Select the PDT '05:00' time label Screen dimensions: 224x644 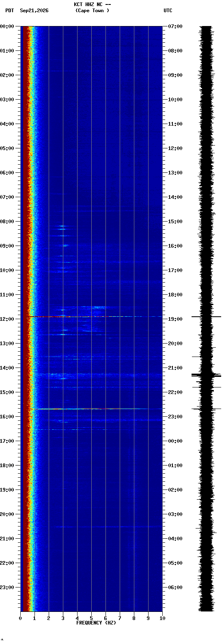(7, 148)
